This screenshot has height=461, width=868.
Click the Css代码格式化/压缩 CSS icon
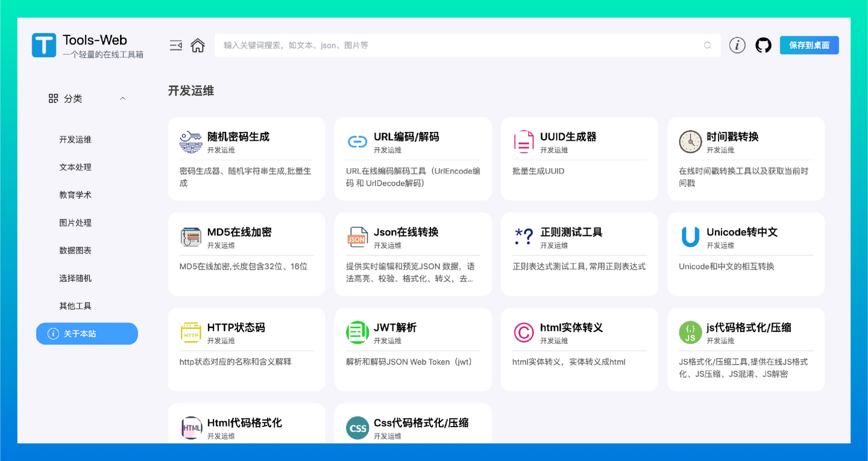[x=357, y=428]
